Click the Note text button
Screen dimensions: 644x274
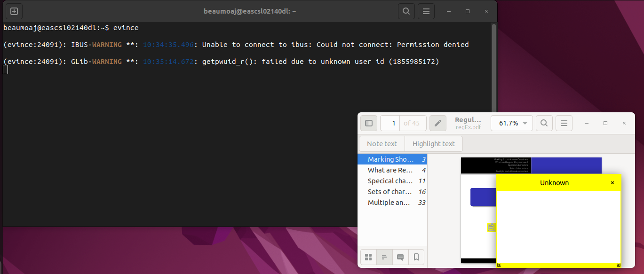point(382,144)
